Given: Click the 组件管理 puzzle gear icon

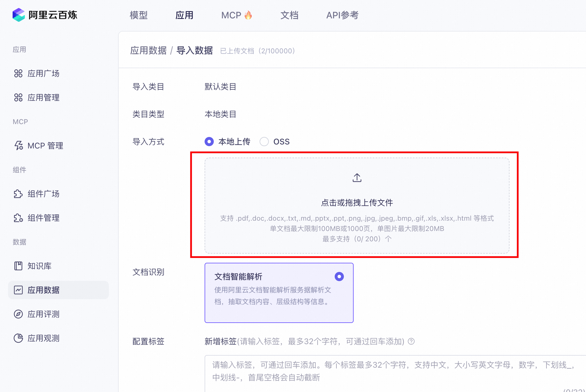Looking at the screenshot, I should [x=18, y=218].
